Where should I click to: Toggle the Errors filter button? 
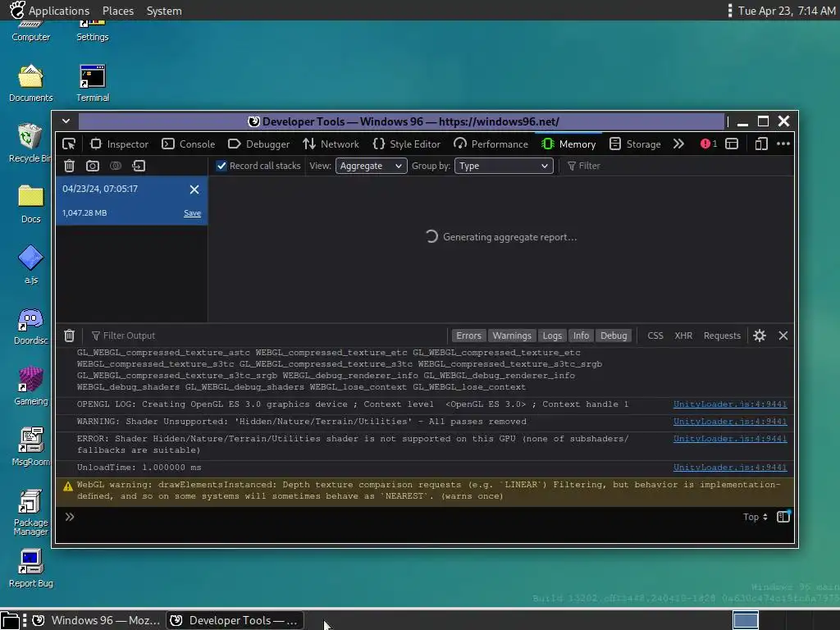(468, 336)
